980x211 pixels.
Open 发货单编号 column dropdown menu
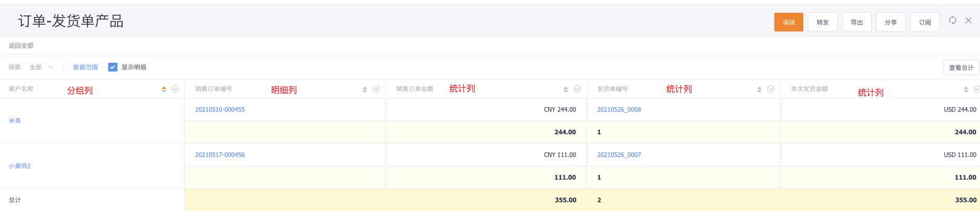point(771,89)
